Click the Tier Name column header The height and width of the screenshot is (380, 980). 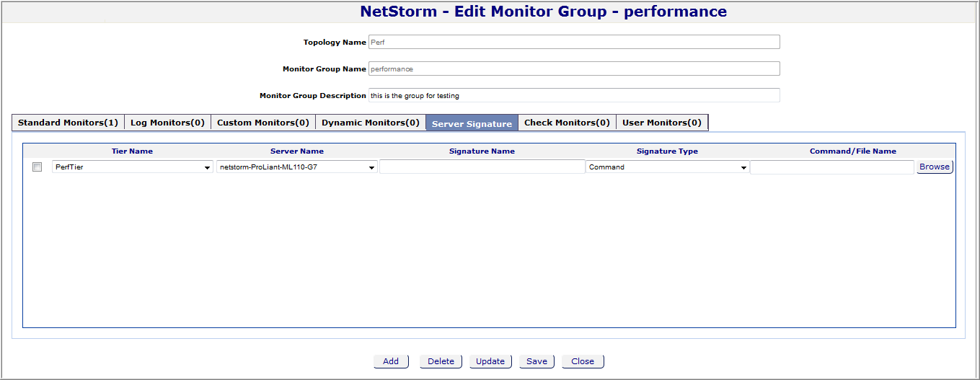[132, 151]
